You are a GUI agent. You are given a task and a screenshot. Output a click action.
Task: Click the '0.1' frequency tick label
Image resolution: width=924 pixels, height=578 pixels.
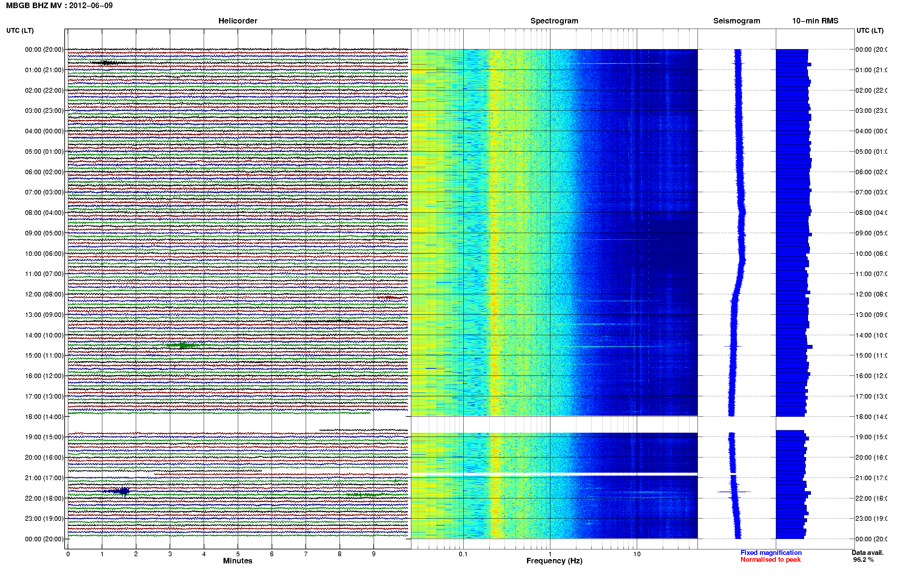tap(463, 554)
